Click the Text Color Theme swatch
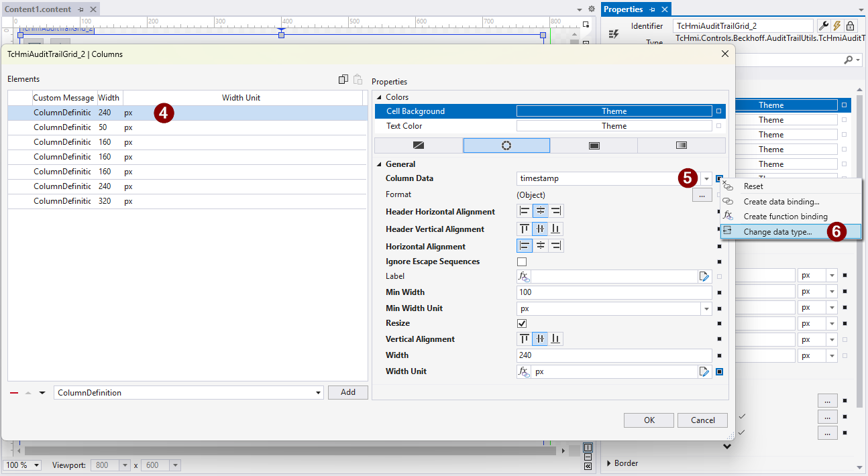Screen dimensions: 868x476 [x=614, y=126]
